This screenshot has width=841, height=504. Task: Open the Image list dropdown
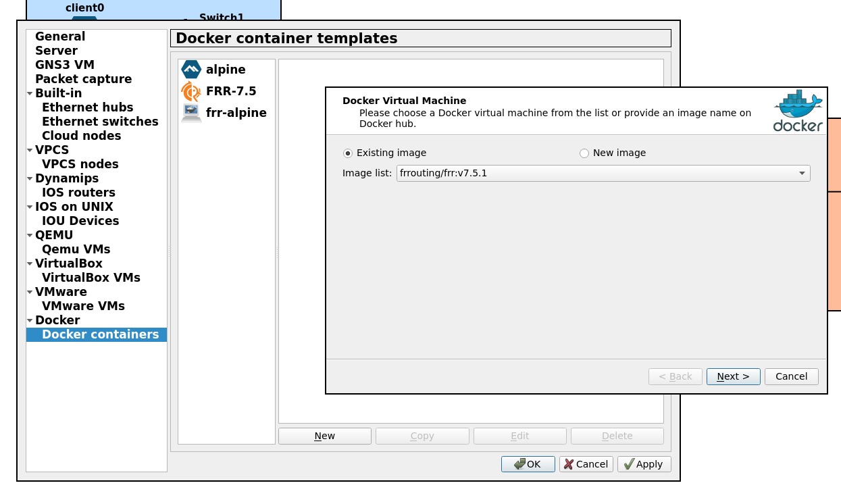click(x=603, y=174)
